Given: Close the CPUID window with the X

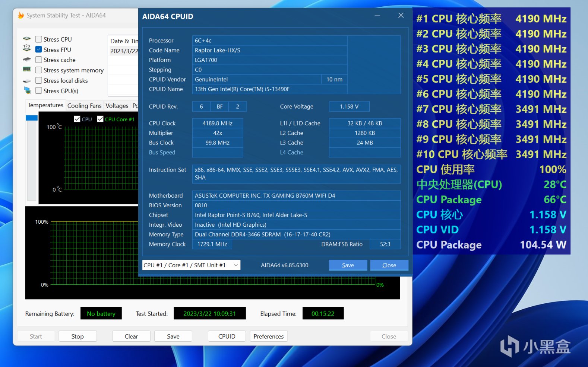Looking at the screenshot, I should (401, 16).
